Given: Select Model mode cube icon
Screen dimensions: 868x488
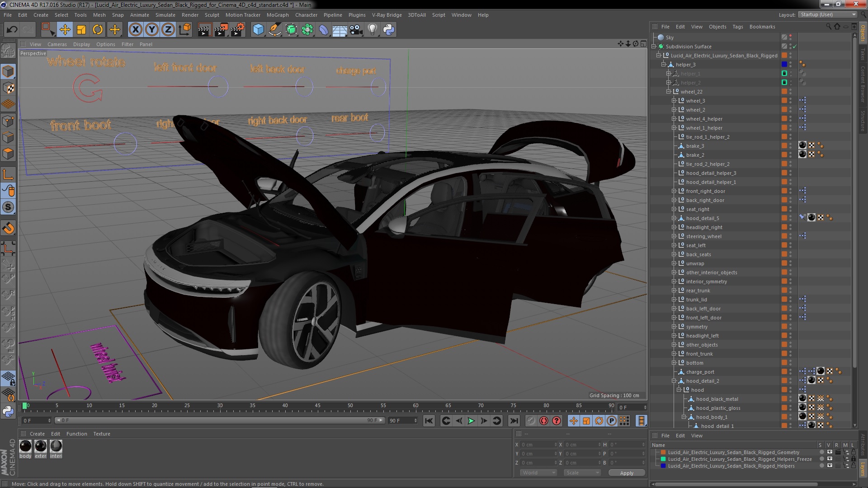Looking at the screenshot, I should [x=8, y=71].
